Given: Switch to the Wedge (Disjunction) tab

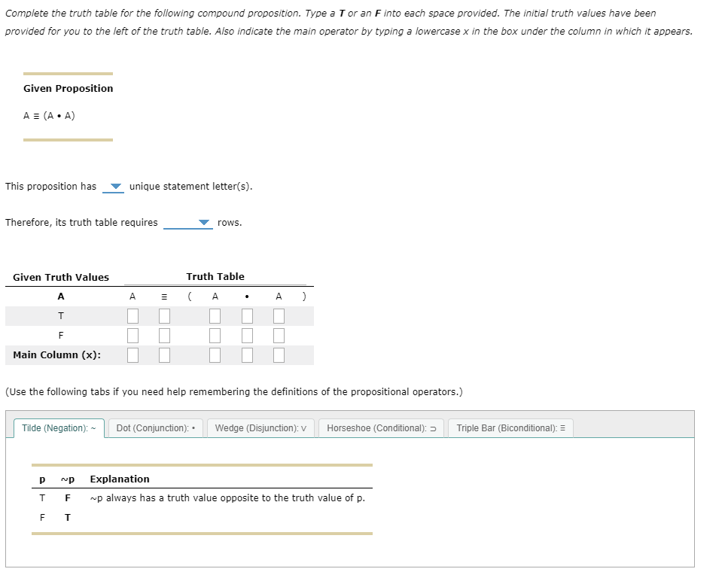Looking at the screenshot, I should click(260, 427).
